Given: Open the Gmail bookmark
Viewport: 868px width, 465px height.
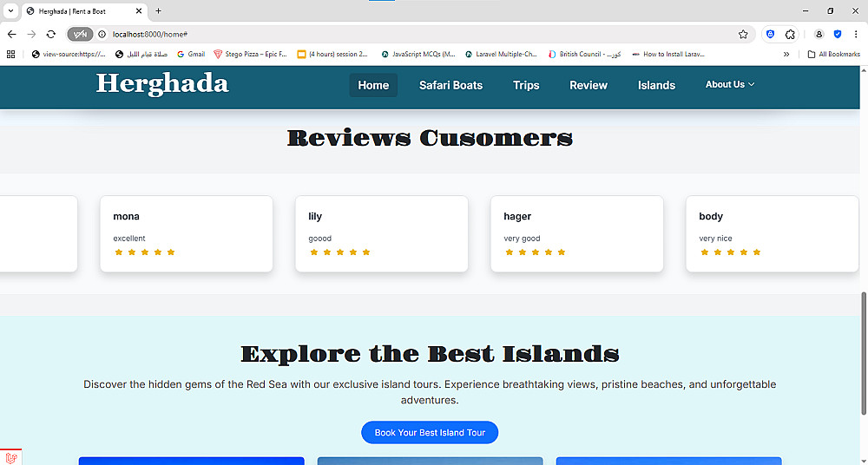Looking at the screenshot, I should click(x=191, y=55).
